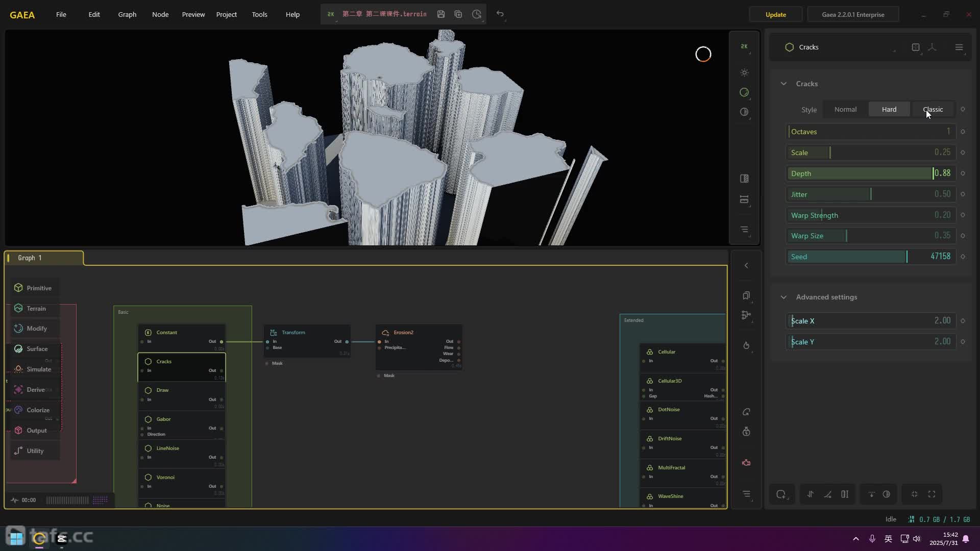Open the Terrain node category

(36, 308)
